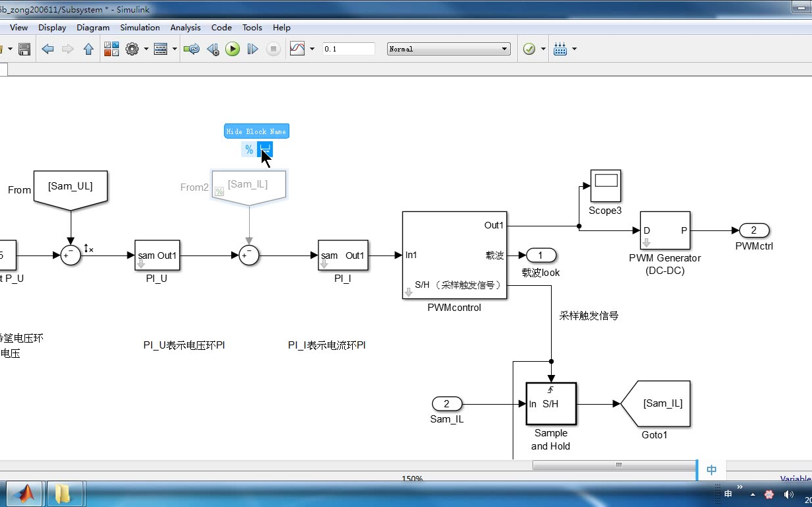Click the Save model icon
The width and height of the screenshot is (812, 507).
click(x=24, y=49)
